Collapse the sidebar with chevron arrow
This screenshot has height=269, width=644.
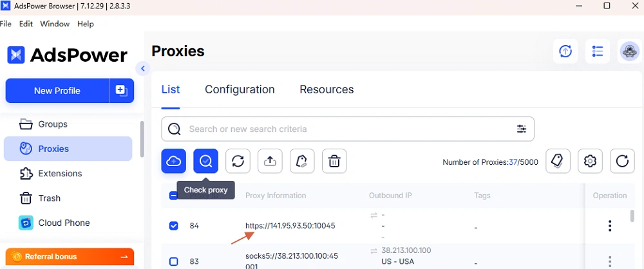(142, 69)
